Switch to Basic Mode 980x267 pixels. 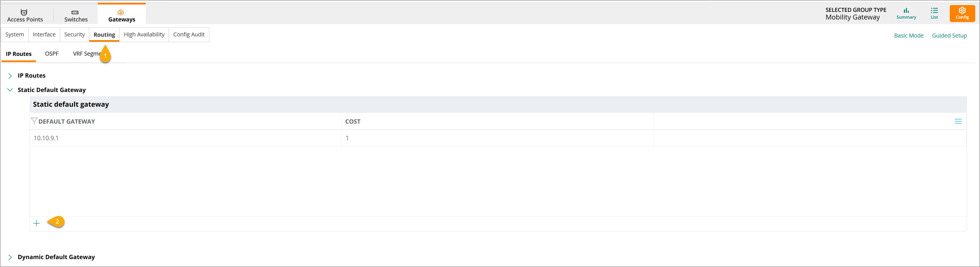[x=909, y=35]
